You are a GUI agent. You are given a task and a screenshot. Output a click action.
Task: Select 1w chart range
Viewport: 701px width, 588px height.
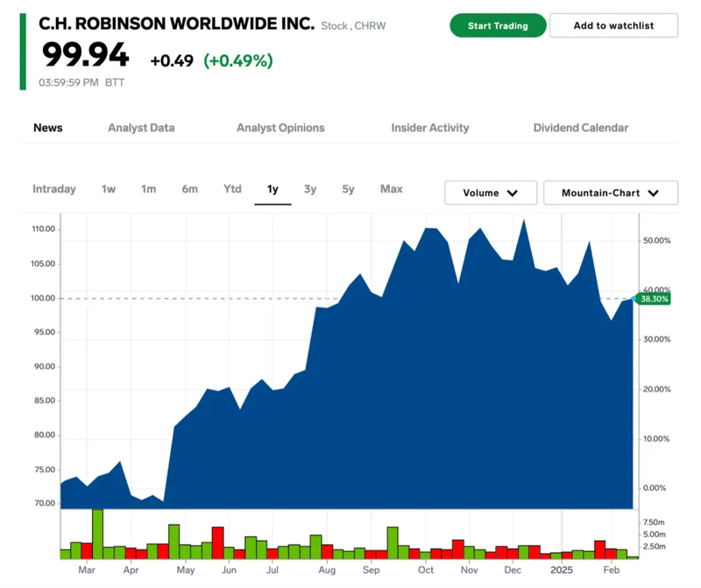108,189
